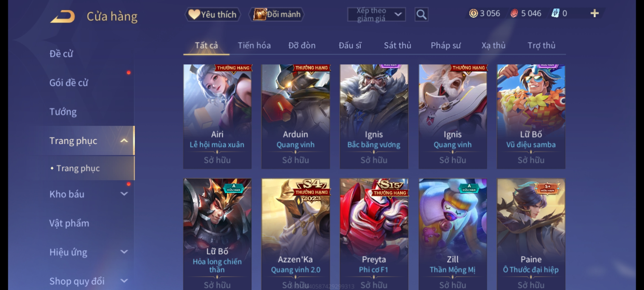Expand the Kho báu sidebar section

click(x=124, y=194)
